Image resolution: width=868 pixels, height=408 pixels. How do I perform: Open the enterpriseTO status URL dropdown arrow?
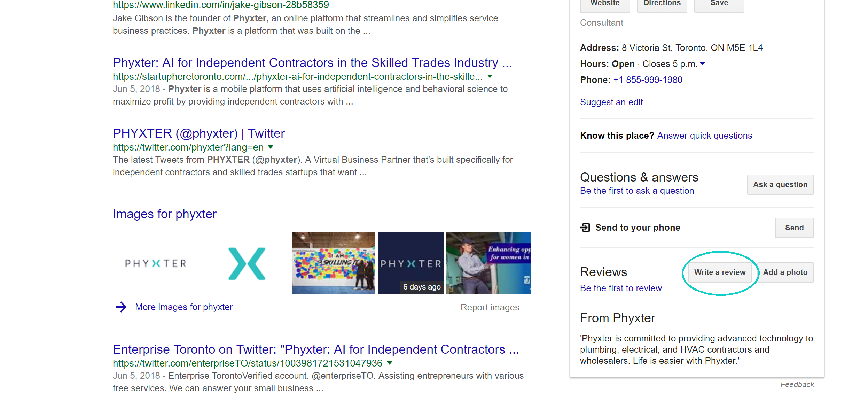[390, 363]
